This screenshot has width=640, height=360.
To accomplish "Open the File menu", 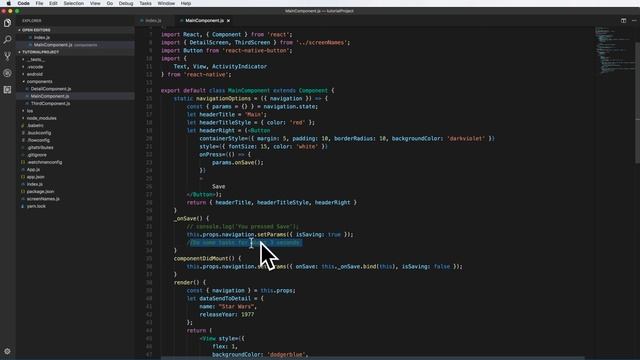I will point(39,3).
